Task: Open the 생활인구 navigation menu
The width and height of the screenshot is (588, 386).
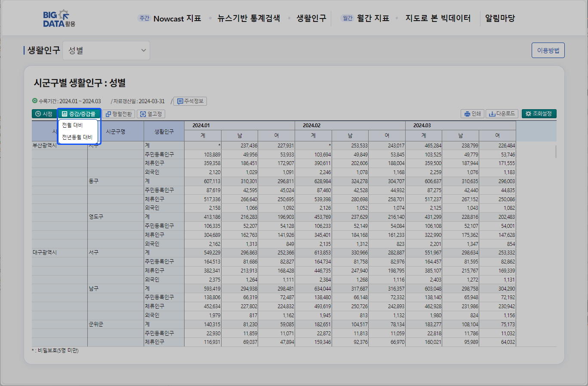Action: [311, 18]
